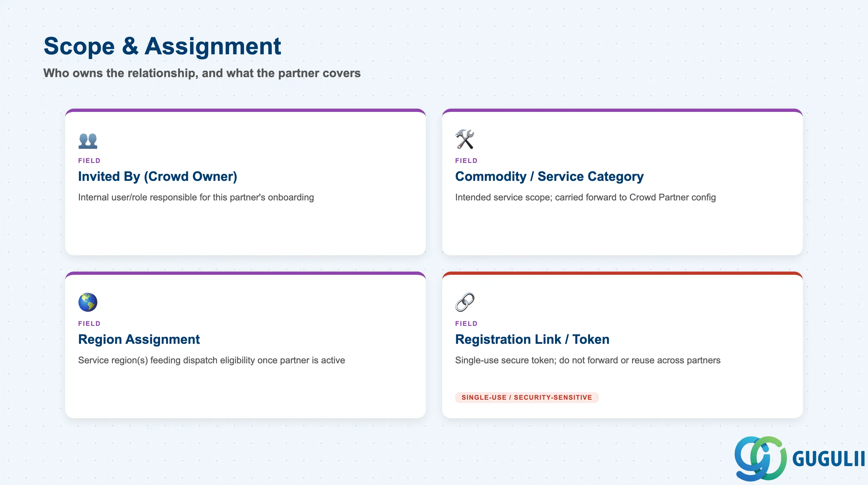Viewport: 868px width, 485px height.
Task: Select the Commodity / Service Category heading
Action: pyautogui.click(x=549, y=177)
